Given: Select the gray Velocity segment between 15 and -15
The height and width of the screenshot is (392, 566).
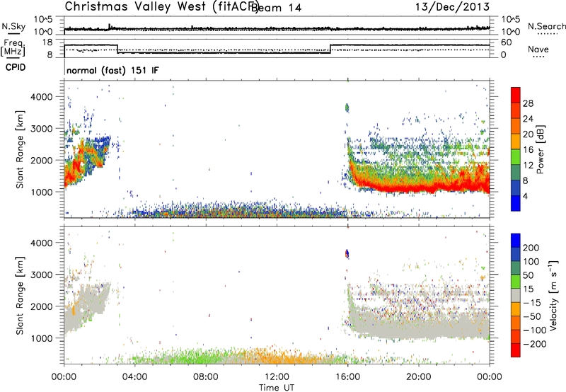Looking at the screenshot, I should pyautogui.click(x=516, y=295).
